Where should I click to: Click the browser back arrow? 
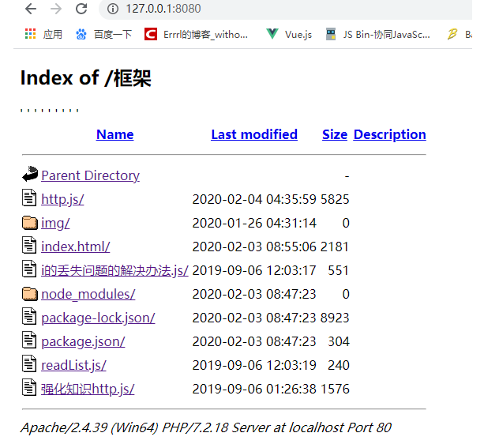click(x=31, y=9)
